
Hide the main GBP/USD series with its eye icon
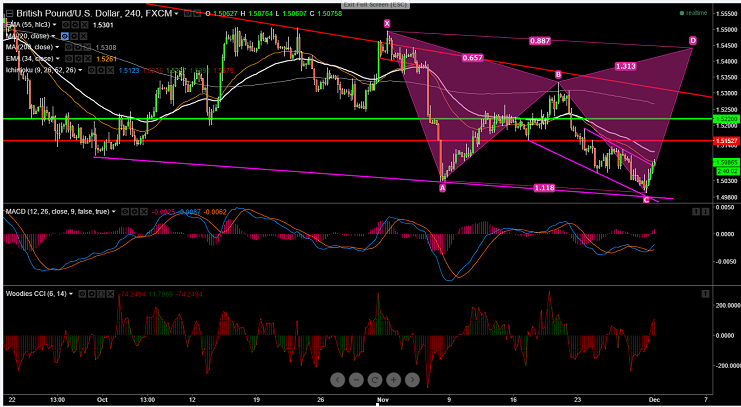tap(187, 14)
